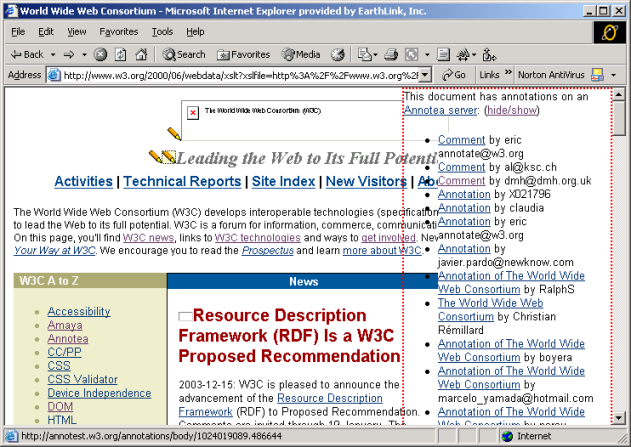Click the Go button
This screenshot has width=631, height=447.
[454, 75]
